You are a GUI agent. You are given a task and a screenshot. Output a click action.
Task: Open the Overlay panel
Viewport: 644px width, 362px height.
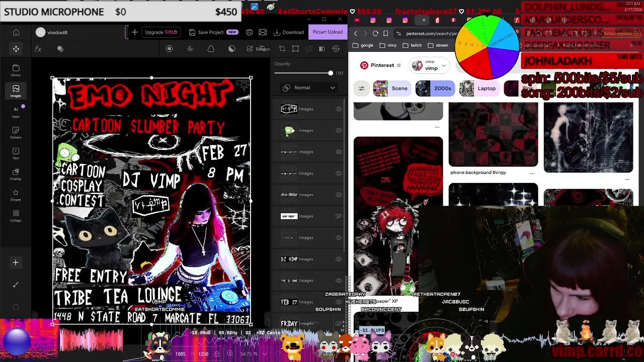point(16,174)
